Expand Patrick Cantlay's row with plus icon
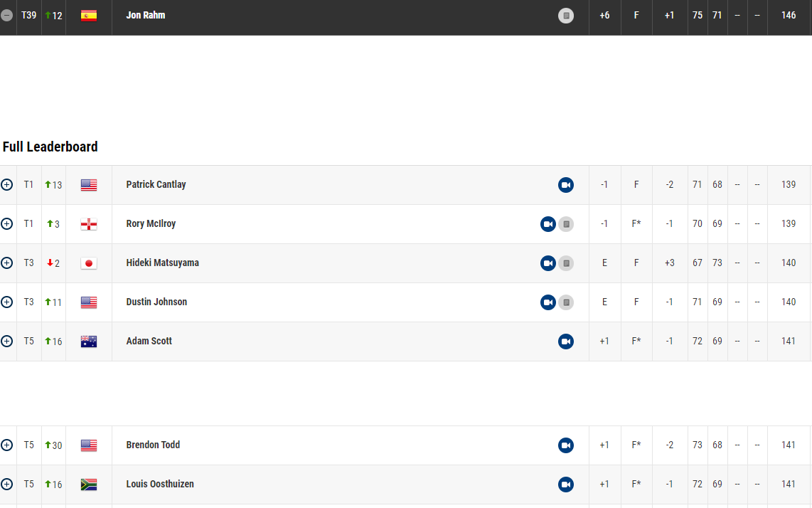The height and width of the screenshot is (508, 812). [x=6, y=184]
